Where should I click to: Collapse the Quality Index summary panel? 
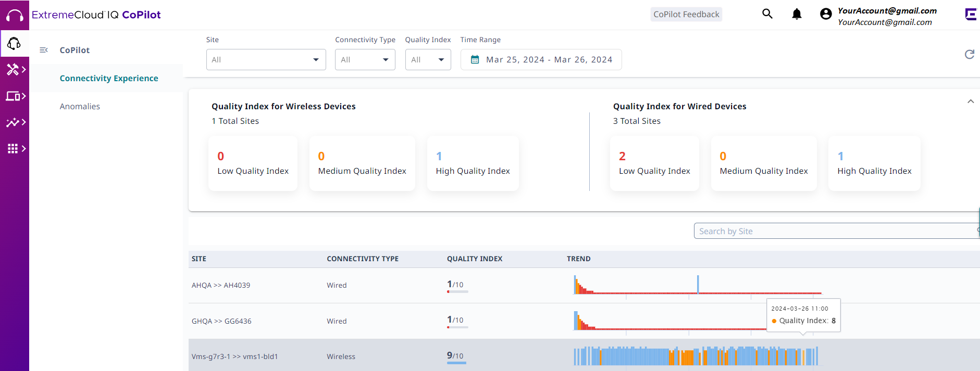[970, 101]
